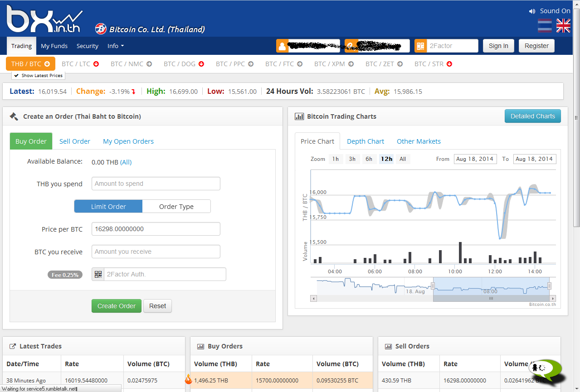Click the arrow icon beside BTC / NMC
Image resolution: width=580 pixels, height=392 pixels.
click(149, 64)
